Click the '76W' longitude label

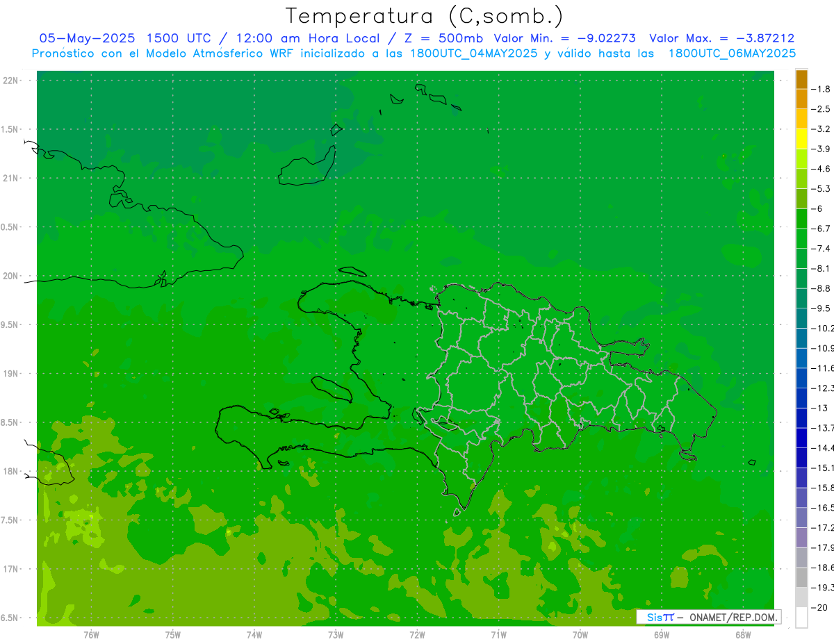tap(91, 634)
